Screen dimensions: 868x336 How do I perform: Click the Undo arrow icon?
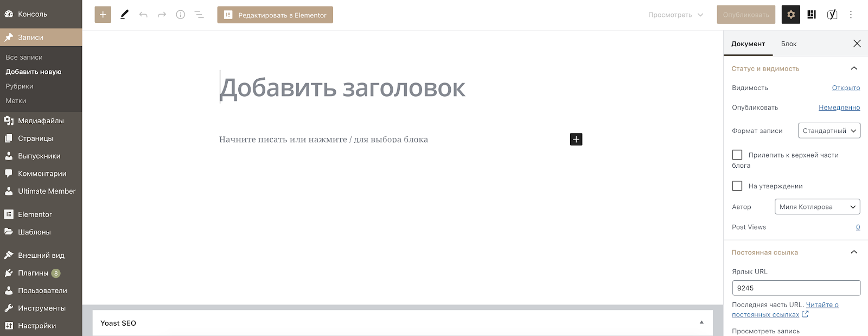(x=143, y=15)
